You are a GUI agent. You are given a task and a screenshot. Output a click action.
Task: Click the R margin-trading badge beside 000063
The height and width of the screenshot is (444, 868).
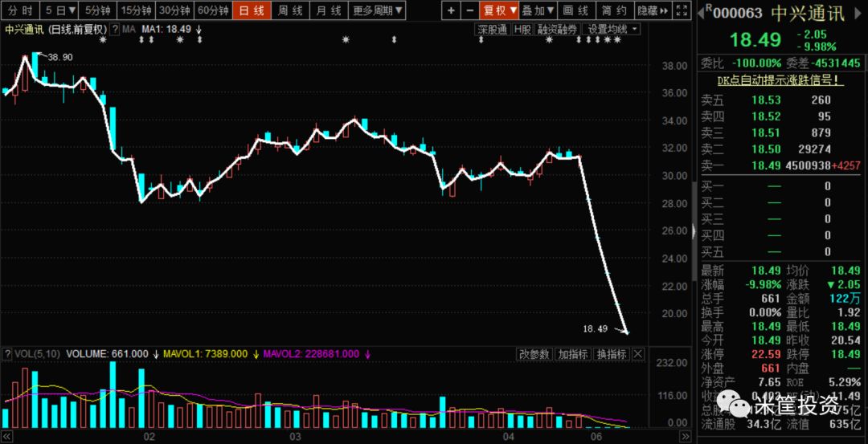pos(709,8)
